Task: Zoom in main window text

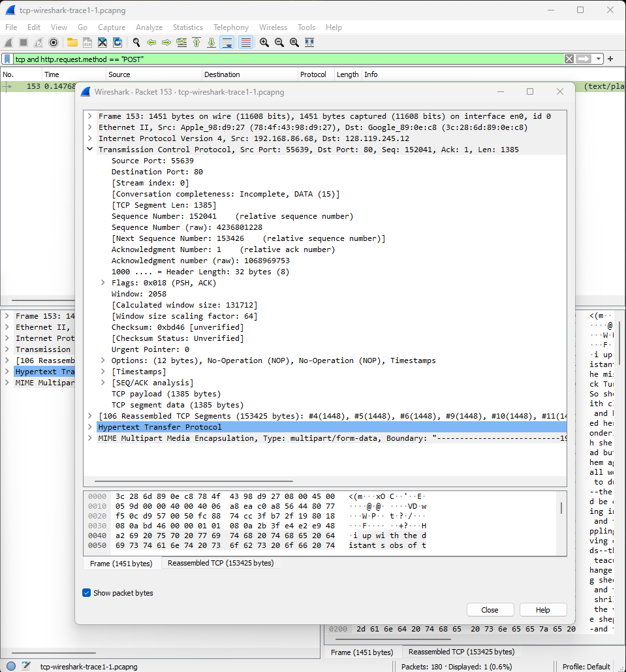Action: tap(264, 42)
